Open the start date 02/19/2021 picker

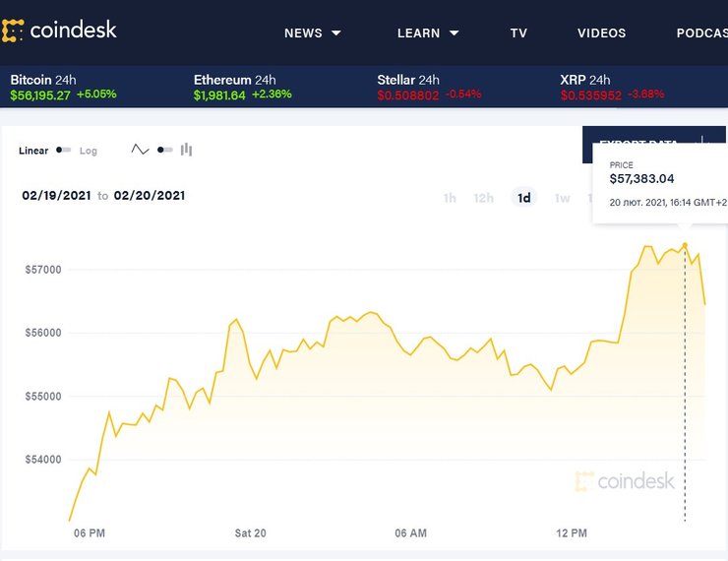(x=57, y=196)
